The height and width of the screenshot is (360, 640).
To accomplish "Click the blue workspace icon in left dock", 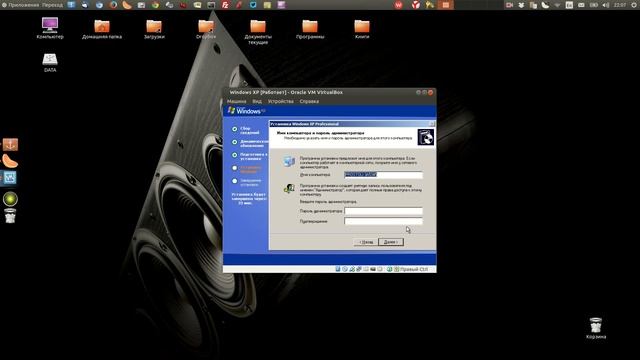I will pyautogui.click(x=9, y=178).
